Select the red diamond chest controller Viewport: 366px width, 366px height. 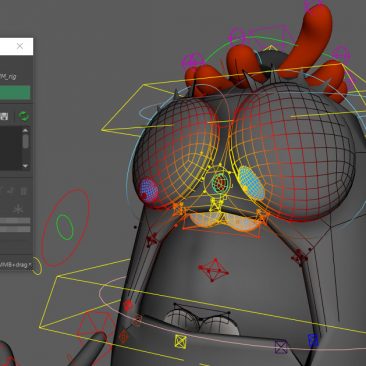(213, 269)
